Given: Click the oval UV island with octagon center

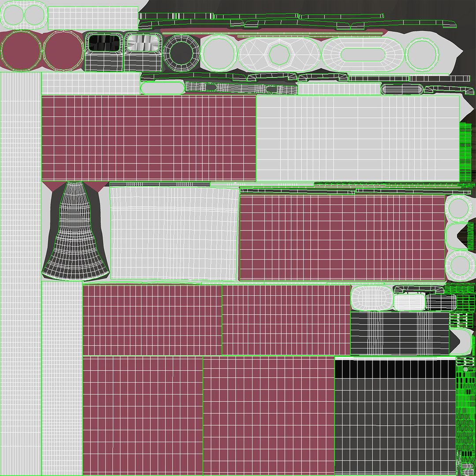Looking at the screenshot, I should click(279, 55).
